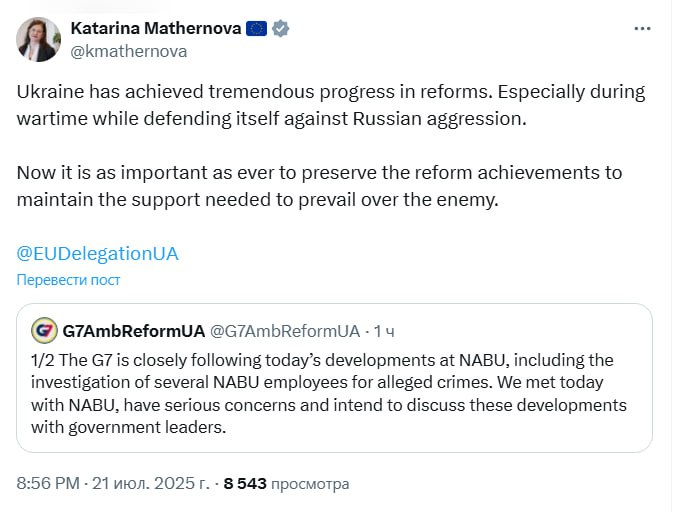Click the "21 июл. 2025 г." post date
This screenshot has height=512, width=673.
point(153,484)
